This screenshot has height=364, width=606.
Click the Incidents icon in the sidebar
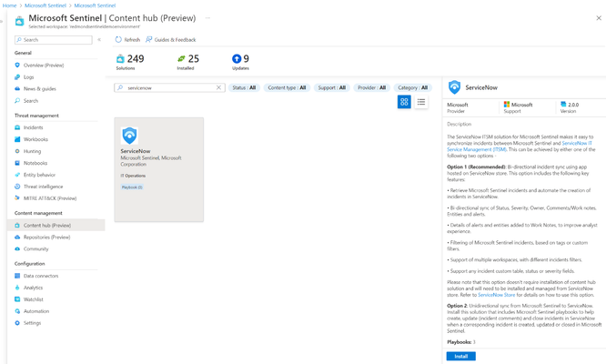tap(17, 127)
